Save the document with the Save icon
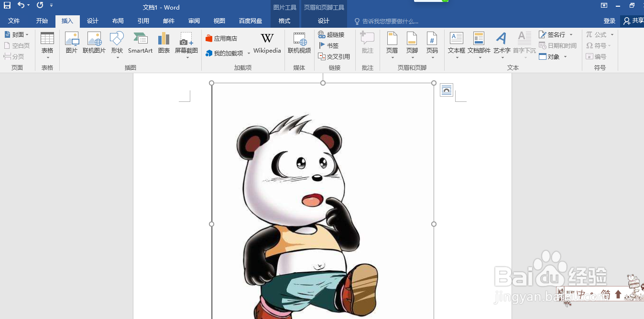Viewport: 644px width, 319px height. 7,6
